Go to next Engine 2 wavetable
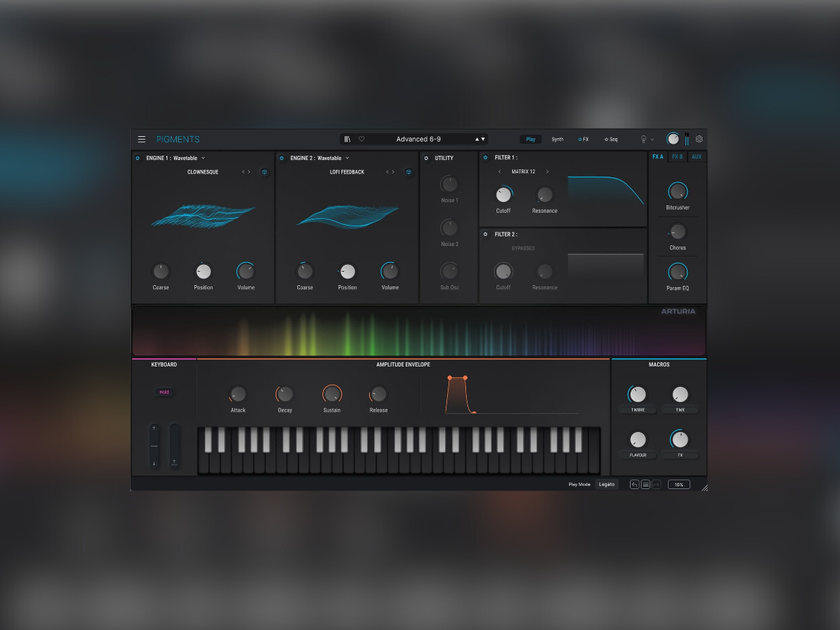 [x=394, y=172]
